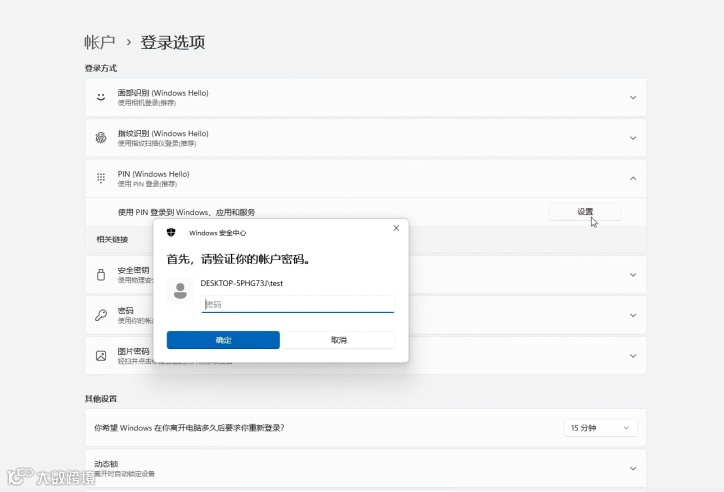Expand the password row chevron

point(633,315)
